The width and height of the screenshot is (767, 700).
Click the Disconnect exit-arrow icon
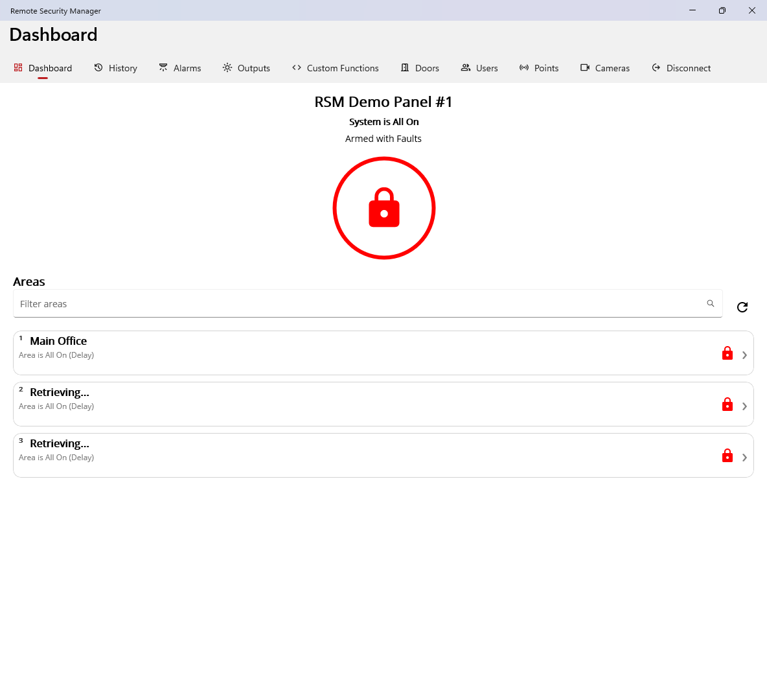(656, 67)
